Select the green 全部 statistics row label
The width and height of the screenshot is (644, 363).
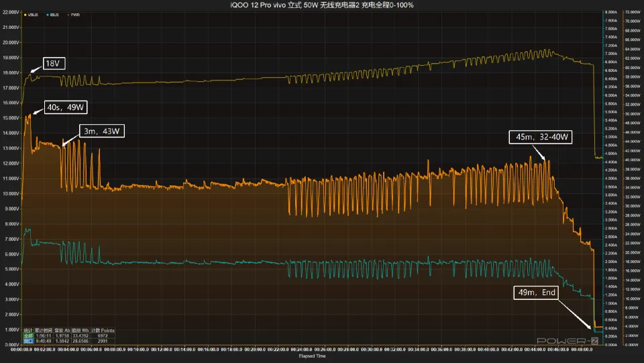[28, 335]
